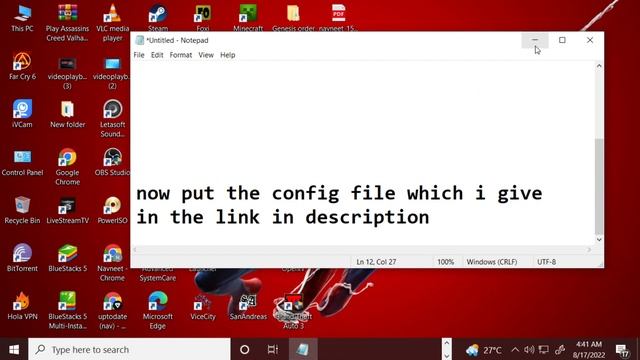640x360 pixels.
Task: Click 'Ln 12, Col 27' in status bar
Action: 376,262
